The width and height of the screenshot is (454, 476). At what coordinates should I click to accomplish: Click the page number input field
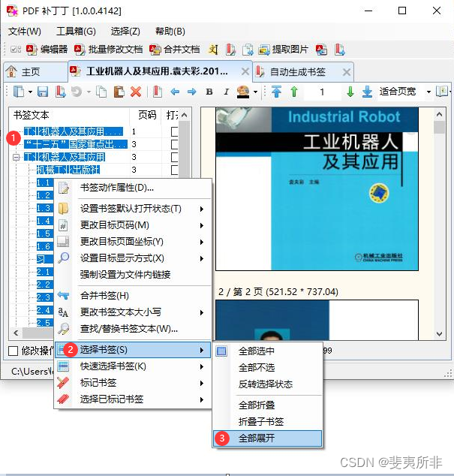point(322,92)
